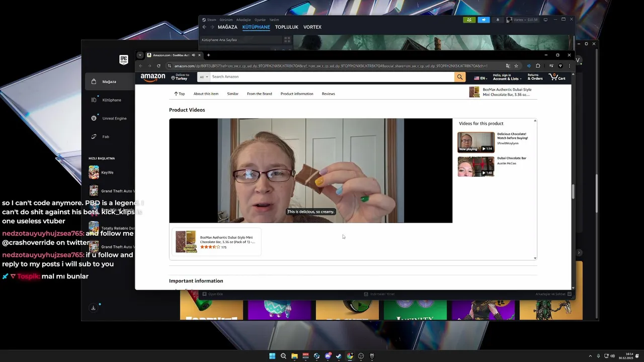View site information icon before the URL
The height and width of the screenshot is (362, 644).
coord(170,66)
